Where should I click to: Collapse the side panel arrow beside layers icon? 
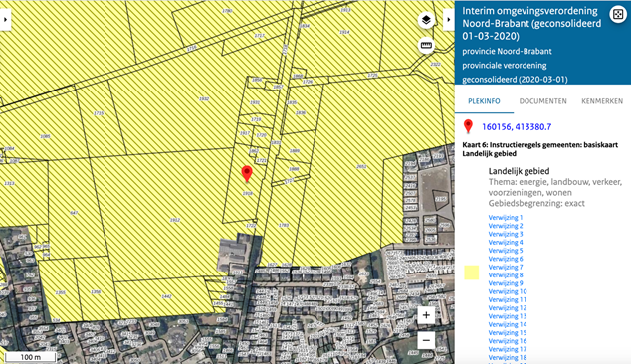(449, 19)
